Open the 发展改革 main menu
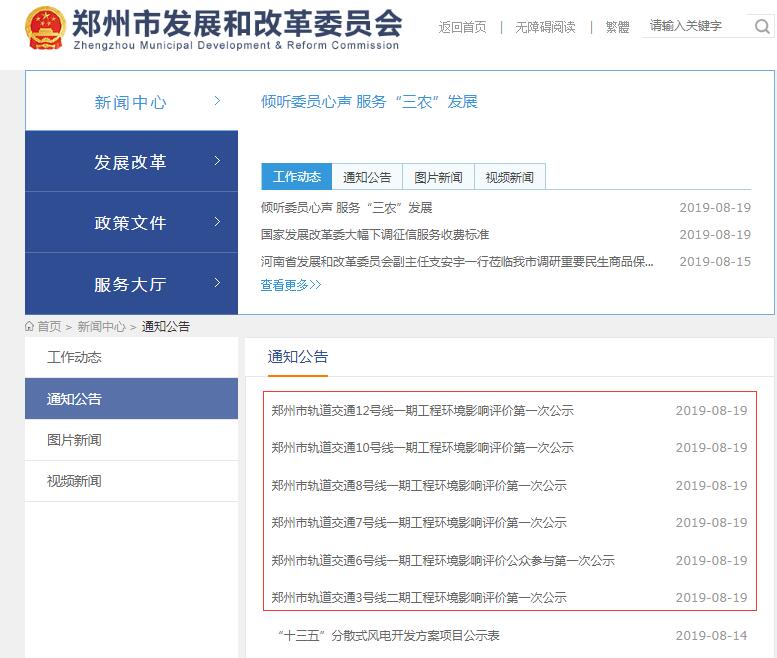This screenshot has height=658, width=777. 131,162
